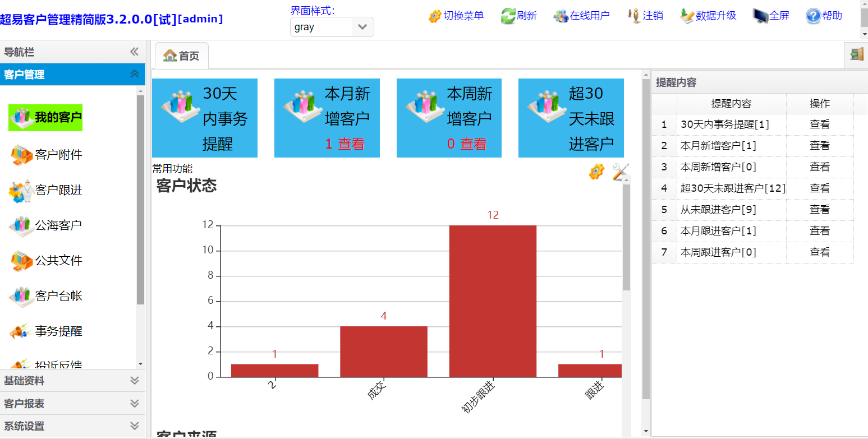
Task: Click the exit door icon at tab bar right
Action: tap(856, 54)
